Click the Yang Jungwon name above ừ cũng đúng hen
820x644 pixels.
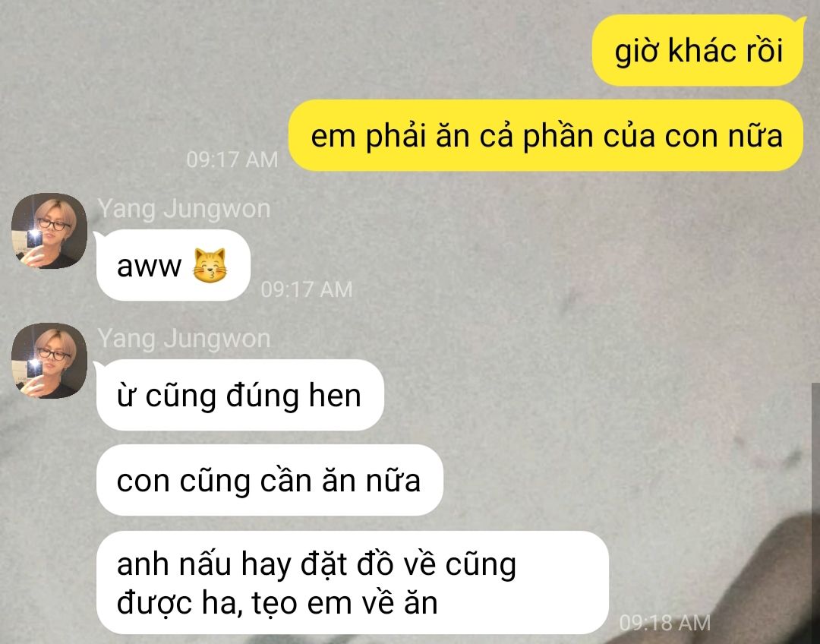pos(184,339)
